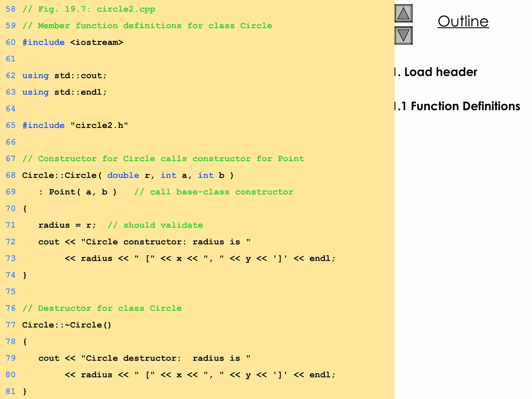Select the 'Function Definitions' outline entry

click(x=457, y=106)
